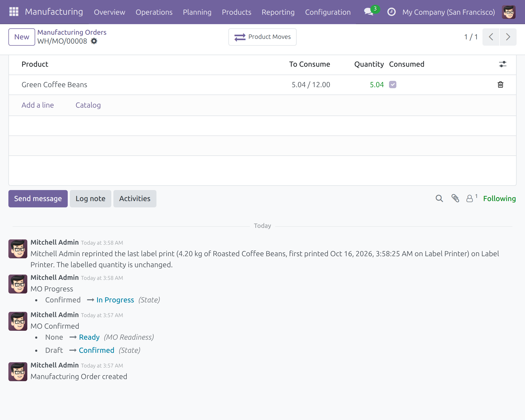Viewport: 525px width, 420px height.
Task: Go to next record arrow
Action: (x=508, y=37)
